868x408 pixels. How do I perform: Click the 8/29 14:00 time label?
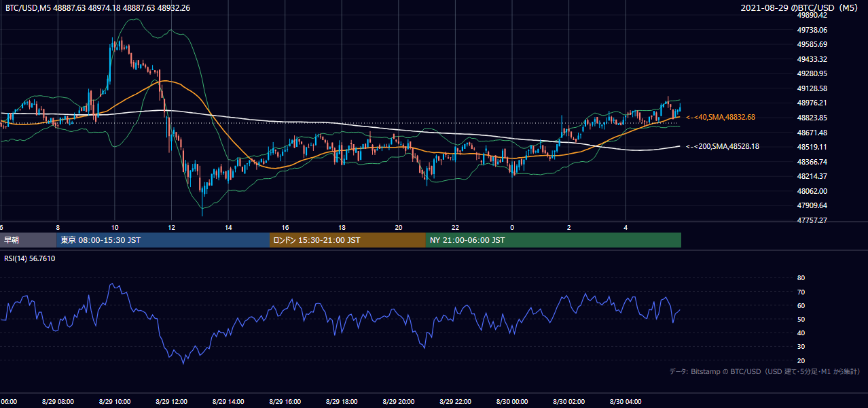click(x=228, y=402)
